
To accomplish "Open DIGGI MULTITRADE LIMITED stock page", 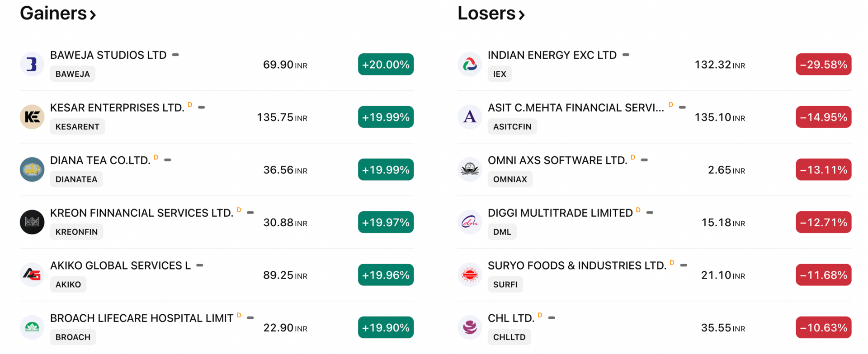I will click(x=560, y=213).
